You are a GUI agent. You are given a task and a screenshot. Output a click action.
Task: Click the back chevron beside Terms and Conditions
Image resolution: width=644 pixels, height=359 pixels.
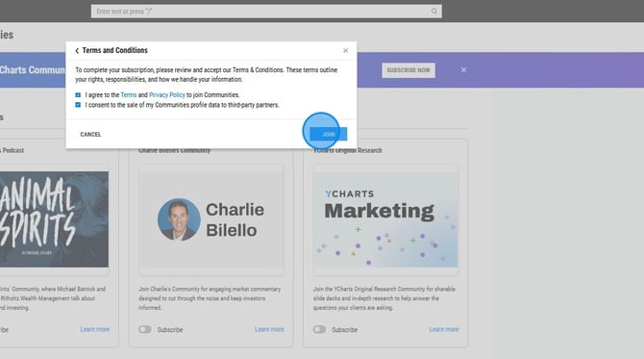[77, 51]
